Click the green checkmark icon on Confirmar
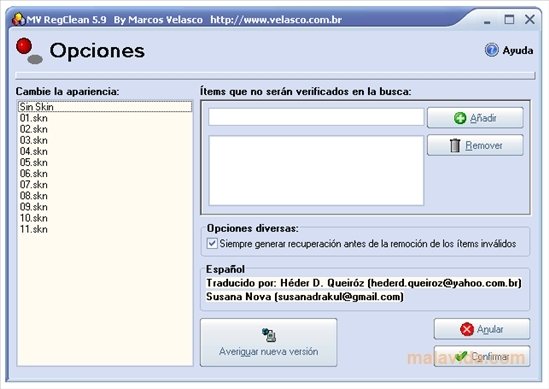 461,356
